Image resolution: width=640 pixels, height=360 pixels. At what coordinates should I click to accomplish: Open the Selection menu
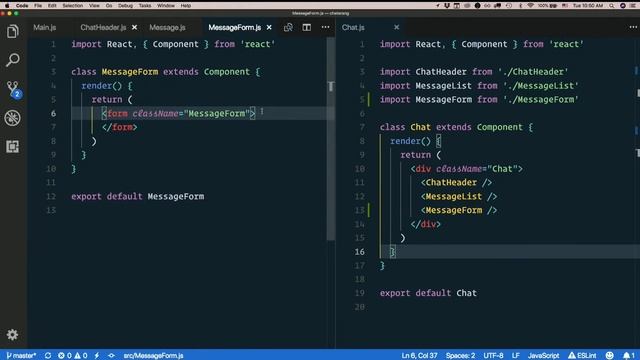73,6
